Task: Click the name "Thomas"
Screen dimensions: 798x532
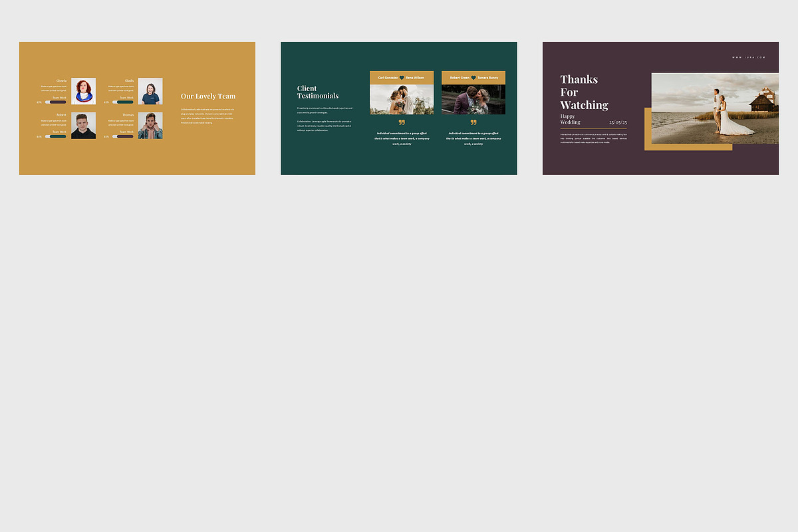Action: coord(128,115)
